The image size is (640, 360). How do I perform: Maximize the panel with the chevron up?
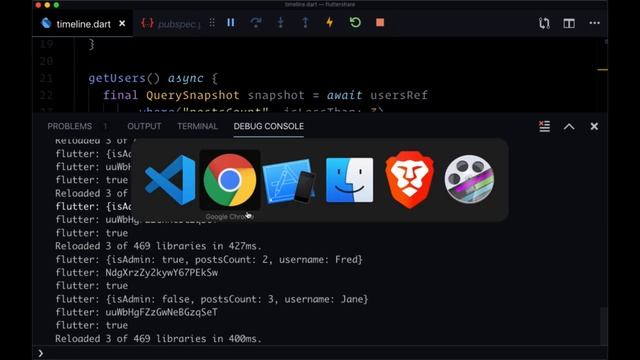tap(569, 127)
